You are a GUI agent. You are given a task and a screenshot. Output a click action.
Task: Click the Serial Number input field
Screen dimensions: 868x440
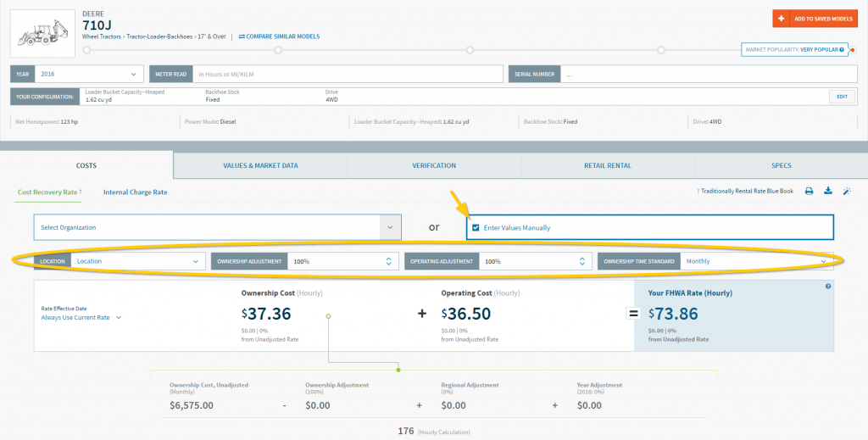coord(709,74)
